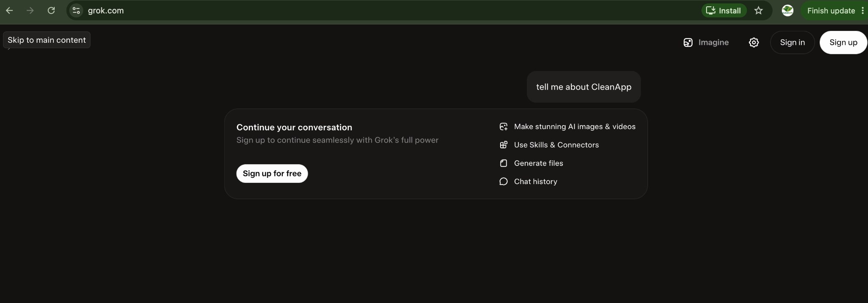Go back using browser back arrow
This screenshot has height=303, width=868.
(x=9, y=11)
